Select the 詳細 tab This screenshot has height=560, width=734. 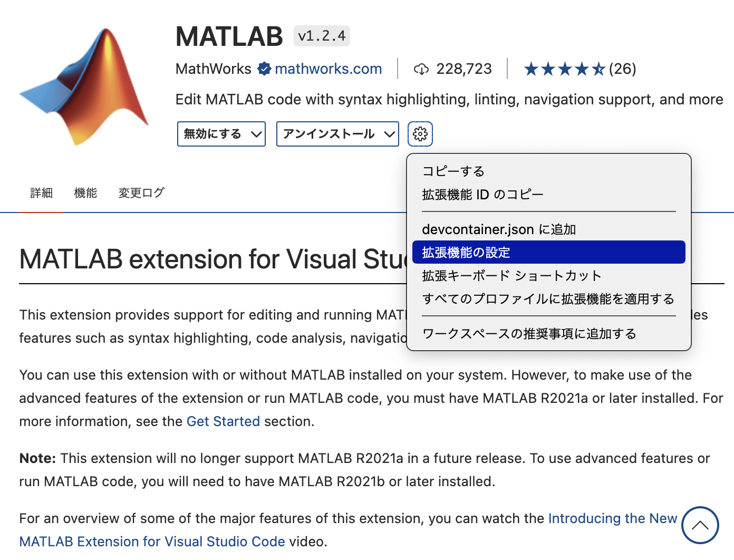tap(41, 193)
